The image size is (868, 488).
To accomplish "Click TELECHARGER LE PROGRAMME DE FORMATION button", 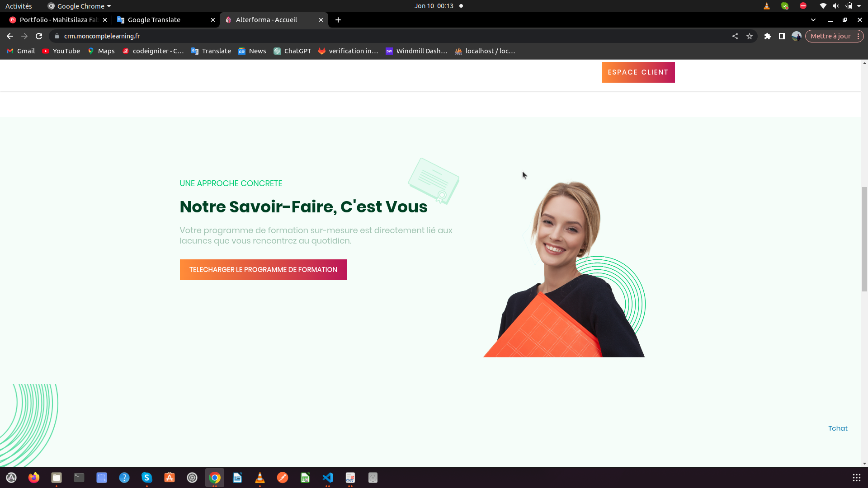I will point(264,270).
